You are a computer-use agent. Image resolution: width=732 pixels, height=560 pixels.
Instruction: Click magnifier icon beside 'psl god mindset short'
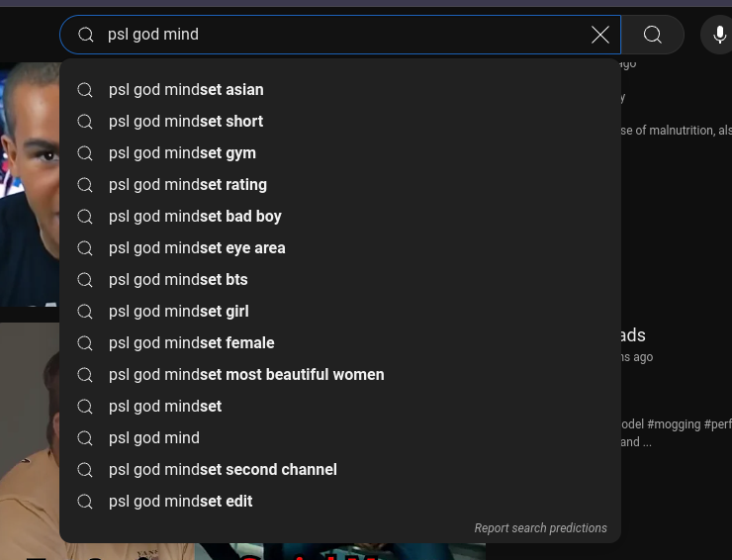(85, 122)
